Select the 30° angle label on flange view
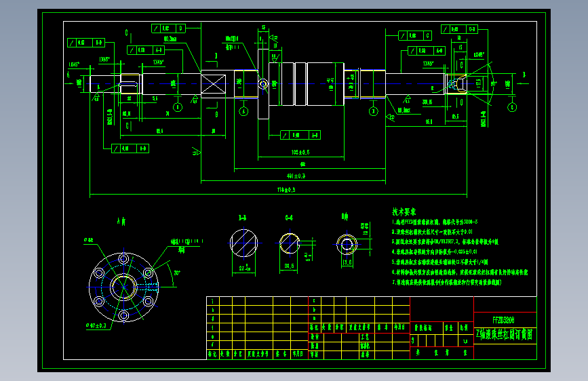The height and width of the screenshot is (381, 588). 176,273
